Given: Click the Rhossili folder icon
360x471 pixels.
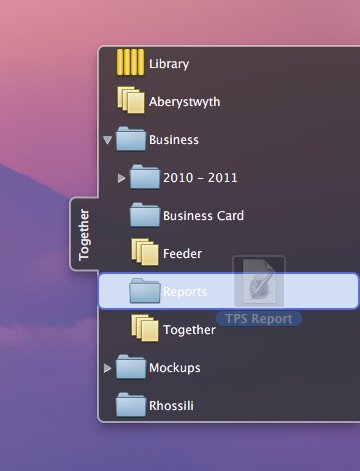Looking at the screenshot, I should point(131,405).
